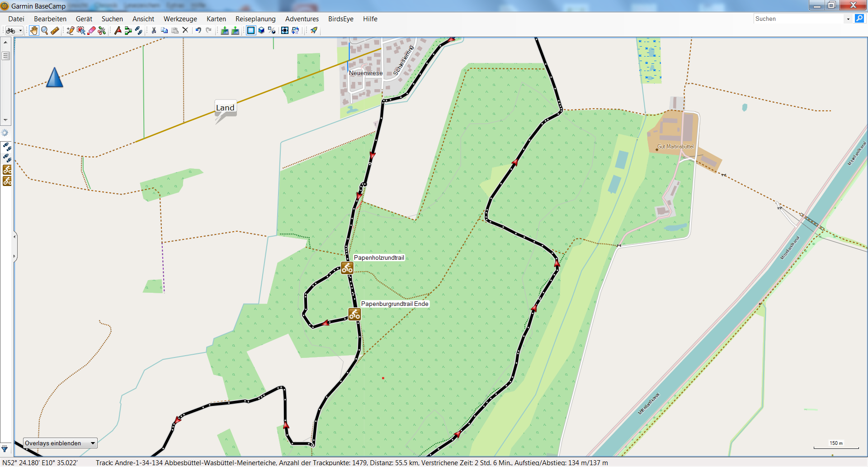
Task: Click the Copy icon
Action: (165, 30)
